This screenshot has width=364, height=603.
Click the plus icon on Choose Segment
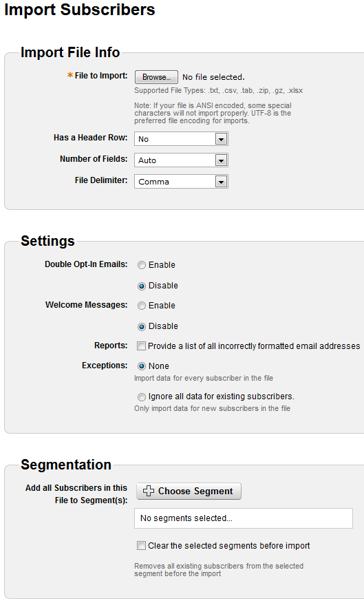click(149, 491)
